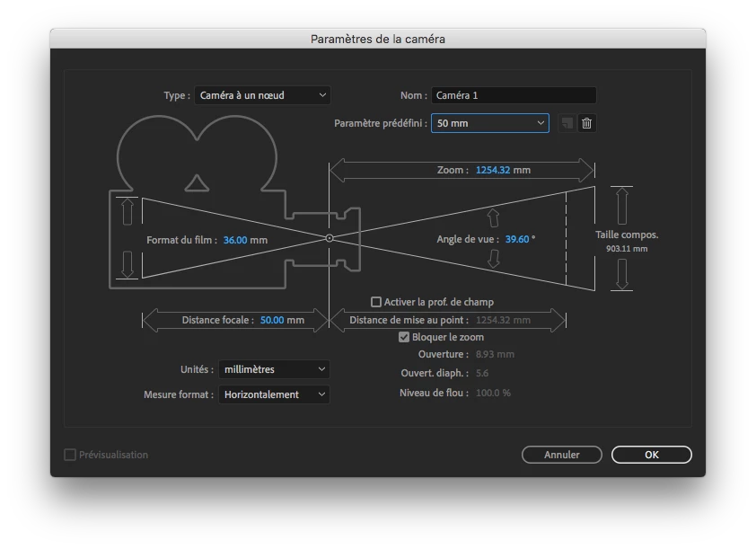Click the Niveau de flou value 100.0 %

point(493,393)
